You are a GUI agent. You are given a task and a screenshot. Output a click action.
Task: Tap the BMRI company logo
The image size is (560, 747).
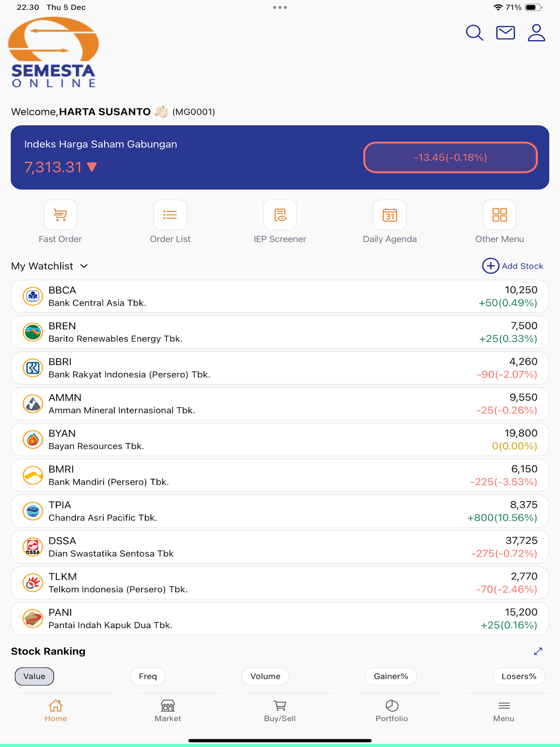[33, 476]
